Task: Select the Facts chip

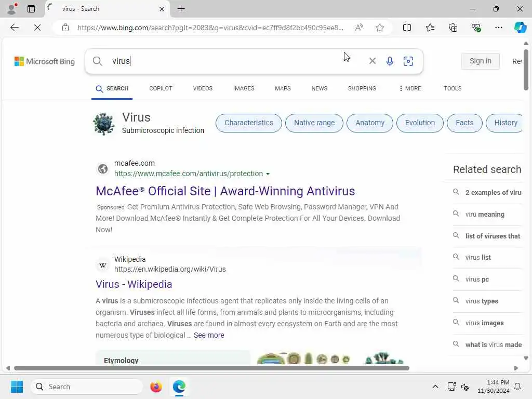Action: click(464, 123)
